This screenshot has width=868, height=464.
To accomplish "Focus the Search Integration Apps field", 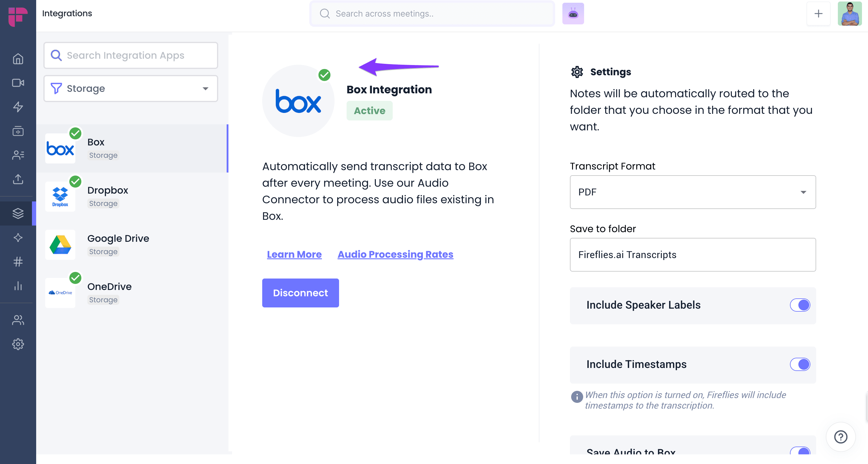I will tap(131, 55).
